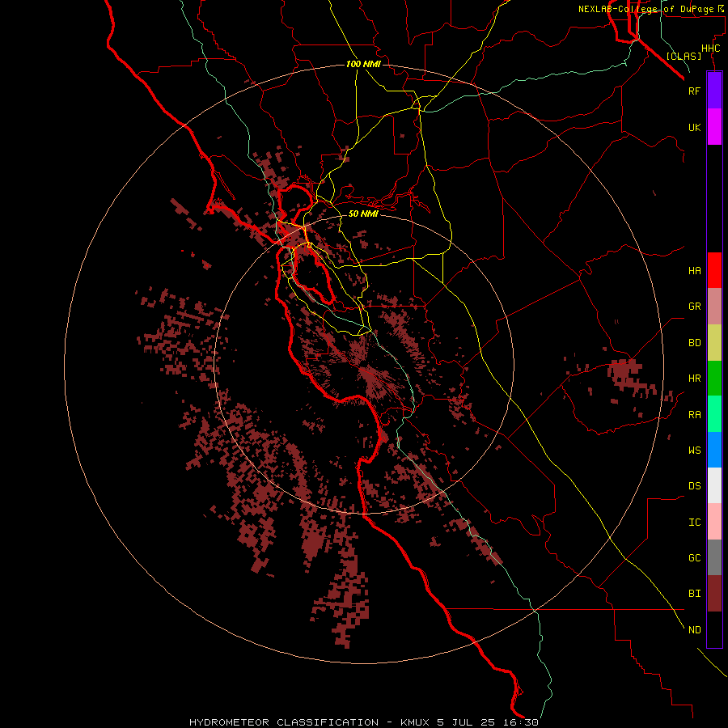The width and height of the screenshot is (728, 728).
Task: Click the RF legend label
Action: 694,91
